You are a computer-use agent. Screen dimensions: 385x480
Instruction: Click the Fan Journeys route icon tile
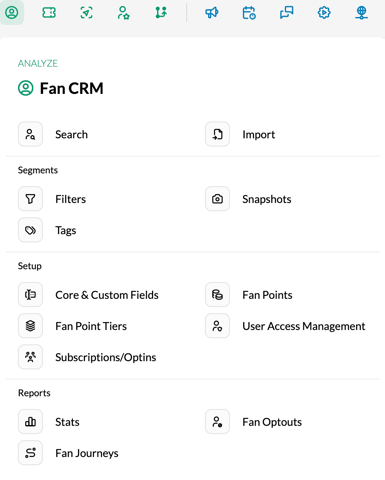[30, 453]
